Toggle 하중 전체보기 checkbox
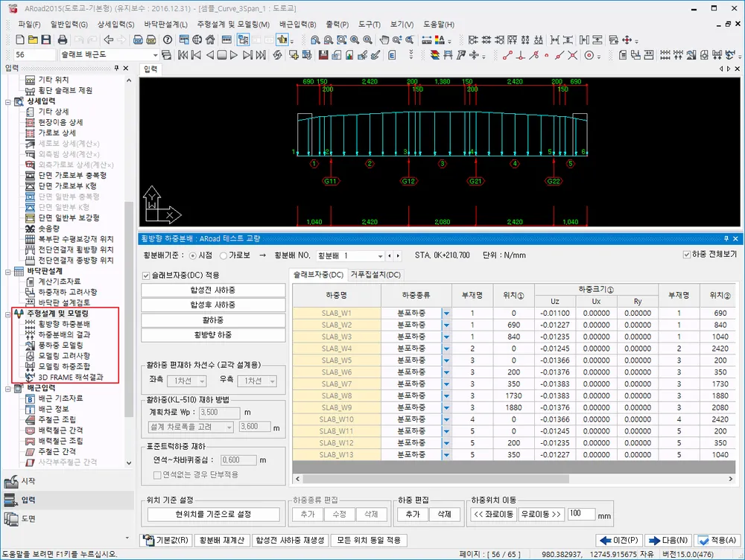745x560 pixels. pos(687,255)
